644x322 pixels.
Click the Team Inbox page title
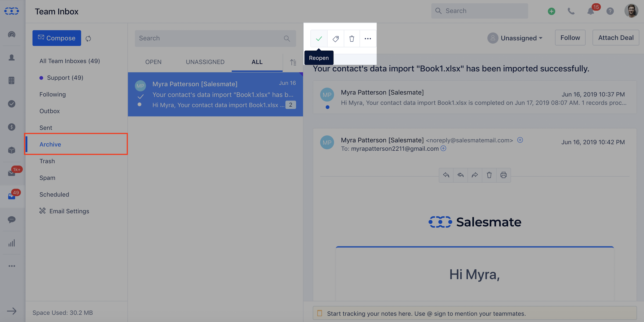[x=56, y=11]
